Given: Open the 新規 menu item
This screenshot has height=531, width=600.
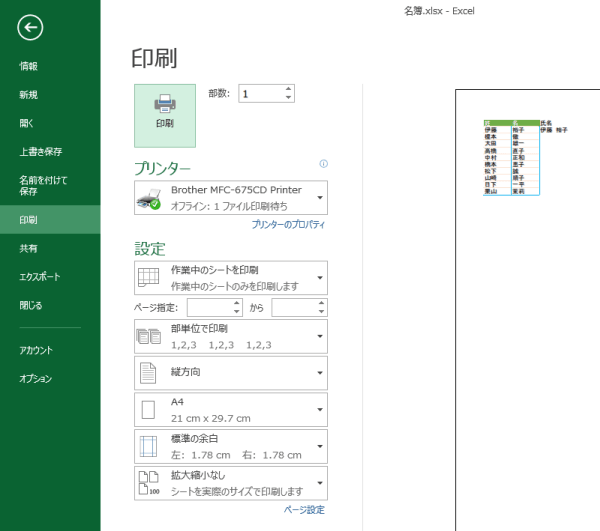Looking at the screenshot, I should coord(50,95).
